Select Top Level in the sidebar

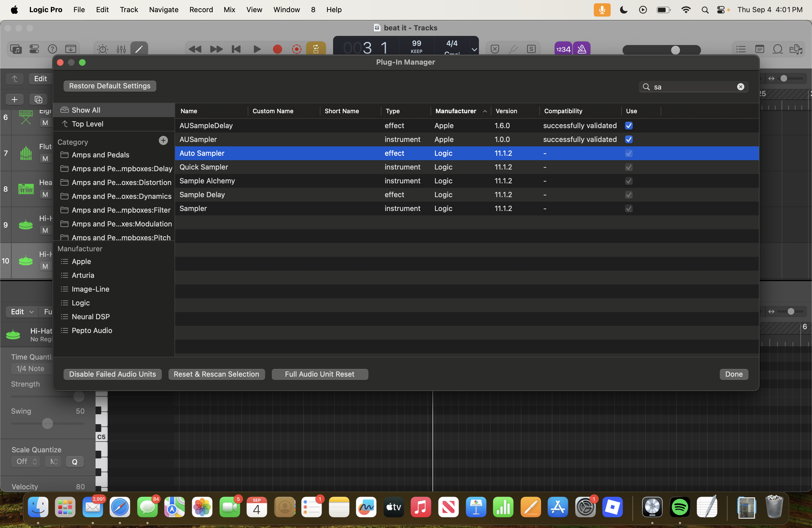click(x=114, y=124)
